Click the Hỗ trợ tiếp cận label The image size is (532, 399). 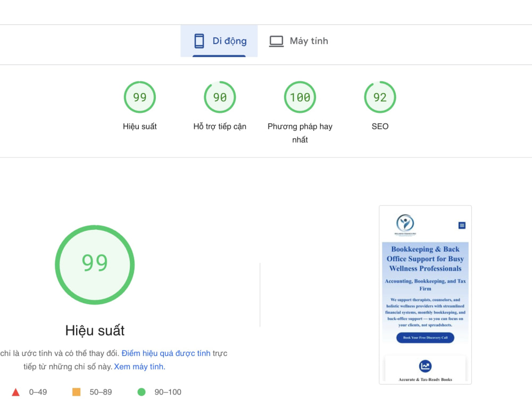point(220,127)
